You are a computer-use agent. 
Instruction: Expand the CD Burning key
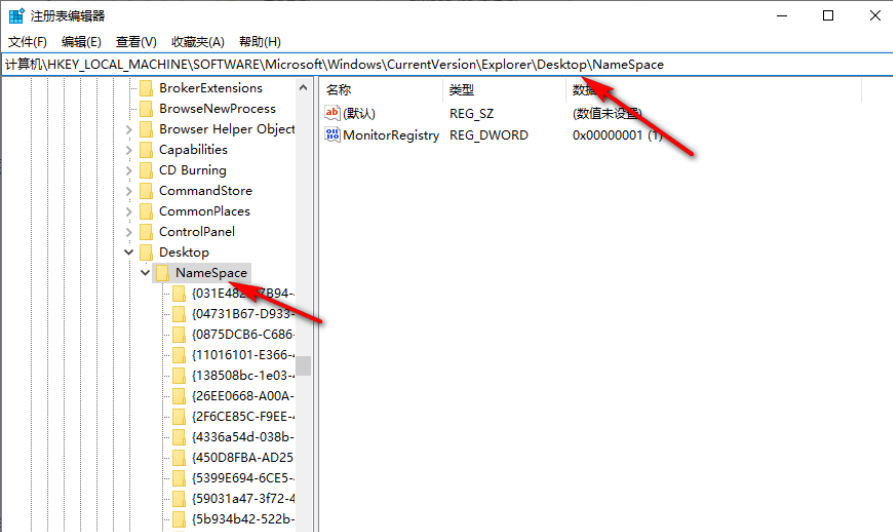click(129, 171)
